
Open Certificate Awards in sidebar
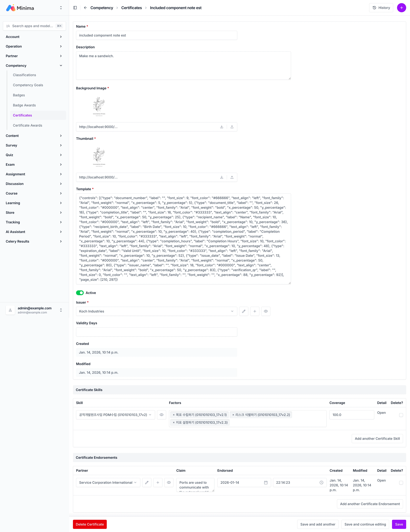(x=27, y=125)
